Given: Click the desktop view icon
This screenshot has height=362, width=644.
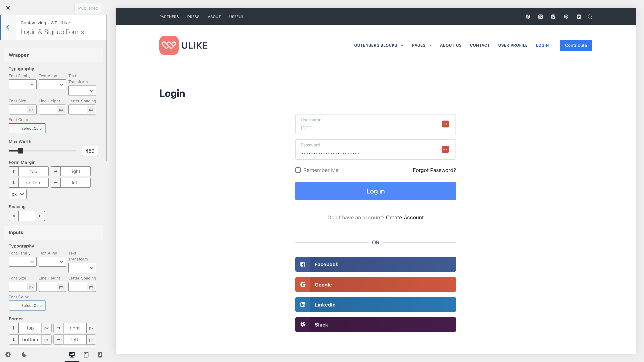Looking at the screenshot, I should coord(72,355).
